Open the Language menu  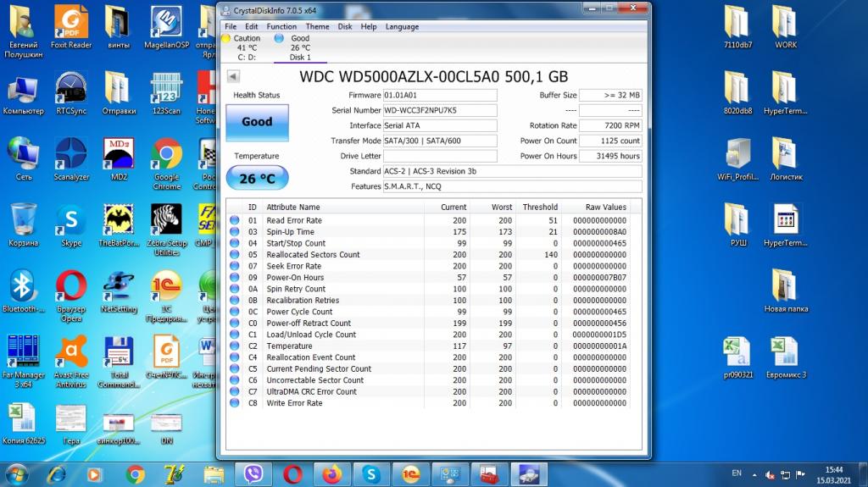click(402, 26)
